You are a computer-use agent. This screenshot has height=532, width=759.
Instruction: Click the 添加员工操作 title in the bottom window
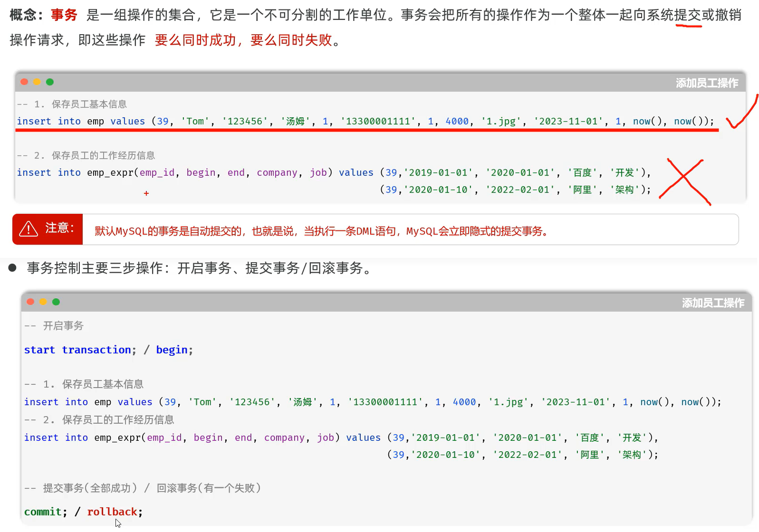point(713,303)
